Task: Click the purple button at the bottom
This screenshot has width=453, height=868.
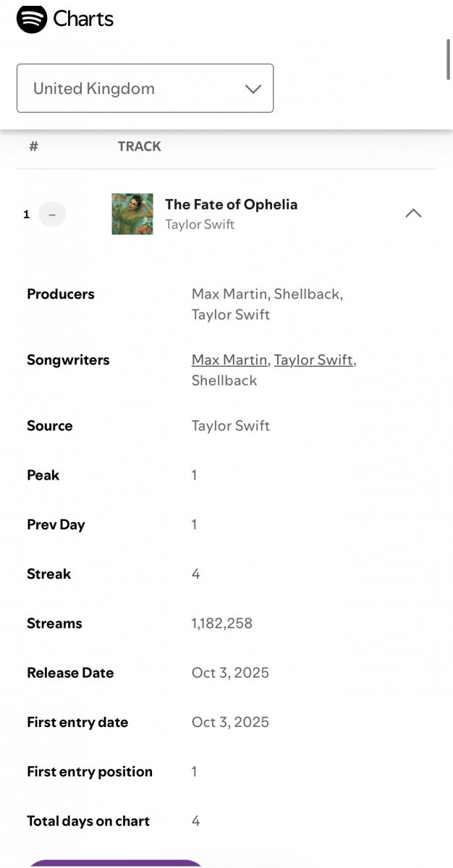Action: pyautogui.click(x=116, y=864)
